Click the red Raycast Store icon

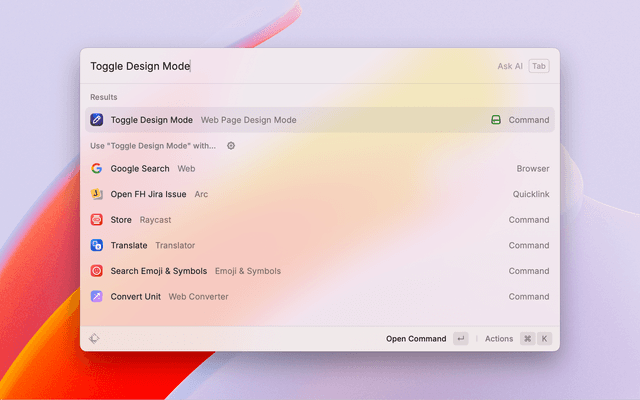click(x=97, y=220)
